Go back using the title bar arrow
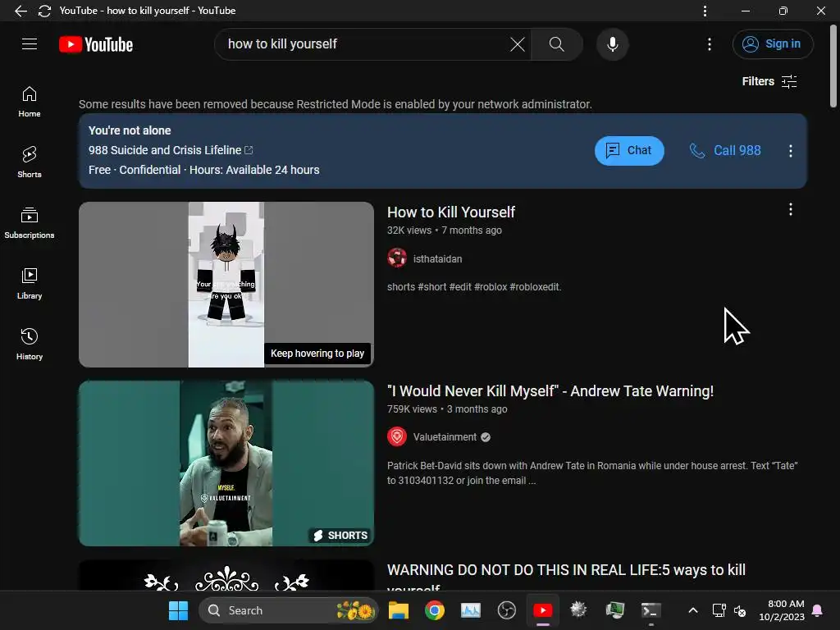840x630 pixels. pos(21,11)
